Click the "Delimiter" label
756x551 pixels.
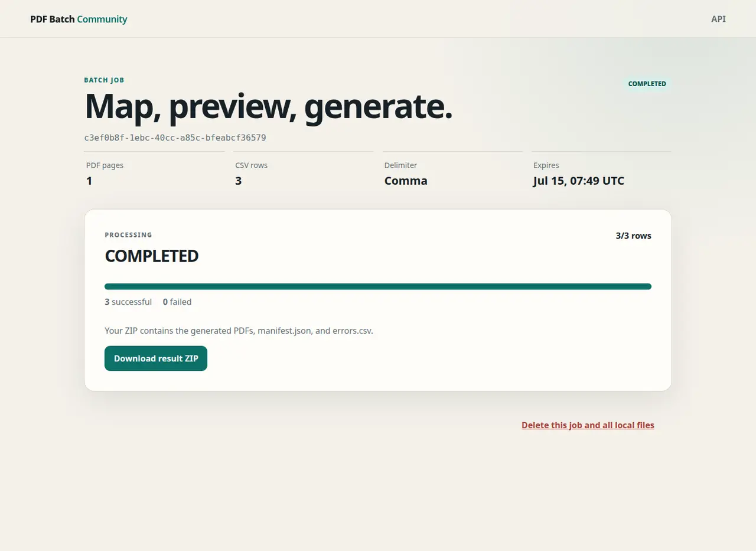[400, 165]
